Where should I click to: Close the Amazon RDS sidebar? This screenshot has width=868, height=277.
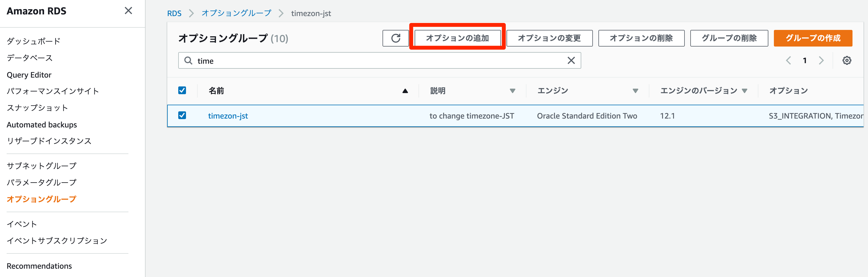pos(128,11)
